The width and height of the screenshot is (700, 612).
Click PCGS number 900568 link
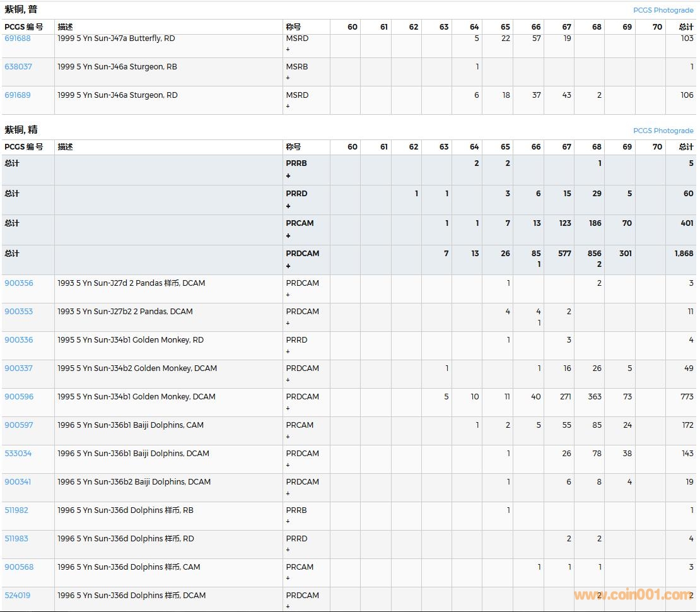pyautogui.click(x=19, y=567)
